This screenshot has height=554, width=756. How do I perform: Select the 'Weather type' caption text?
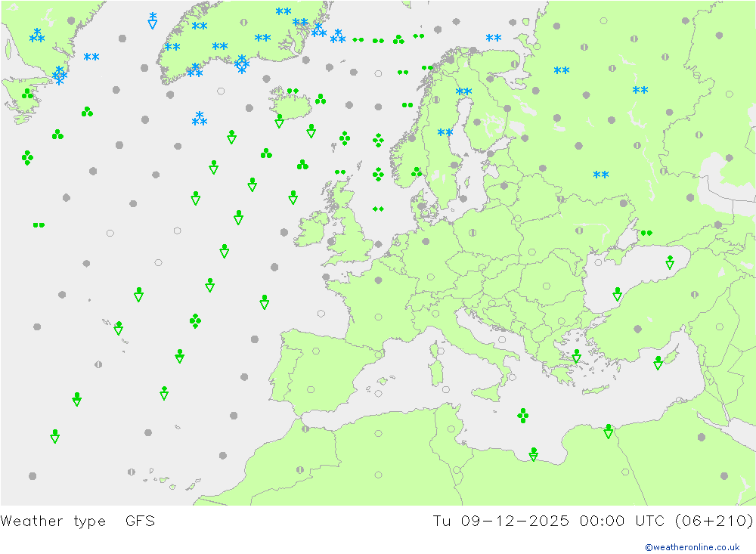[x=53, y=521]
